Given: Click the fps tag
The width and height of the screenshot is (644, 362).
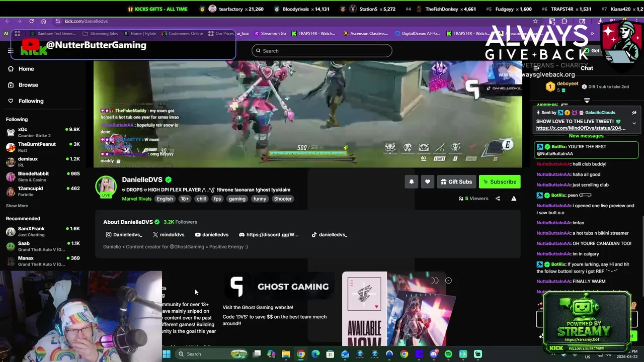Looking at the screenshot, I should 217,199.
